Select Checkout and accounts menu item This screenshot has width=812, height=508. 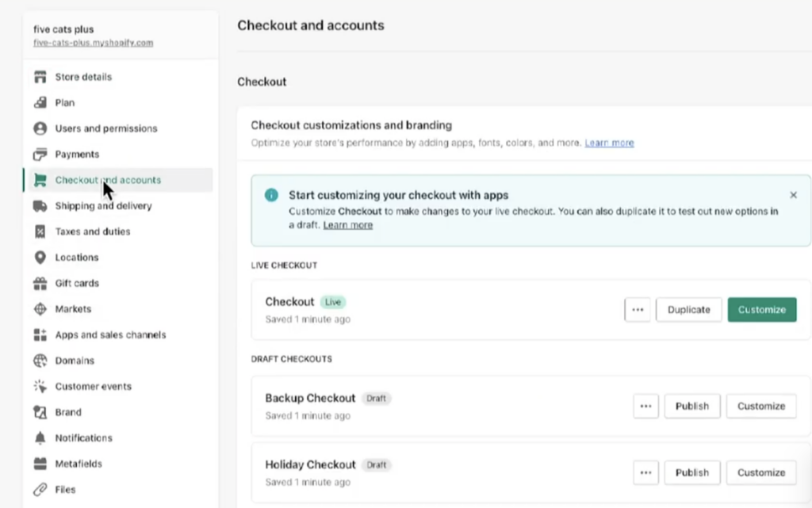click(121, 180)
